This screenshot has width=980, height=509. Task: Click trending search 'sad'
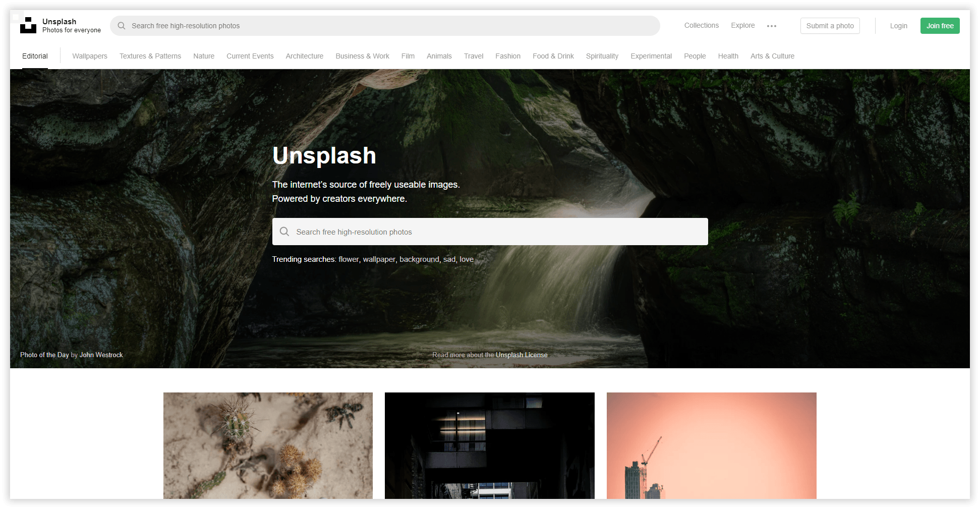(449, 259)
